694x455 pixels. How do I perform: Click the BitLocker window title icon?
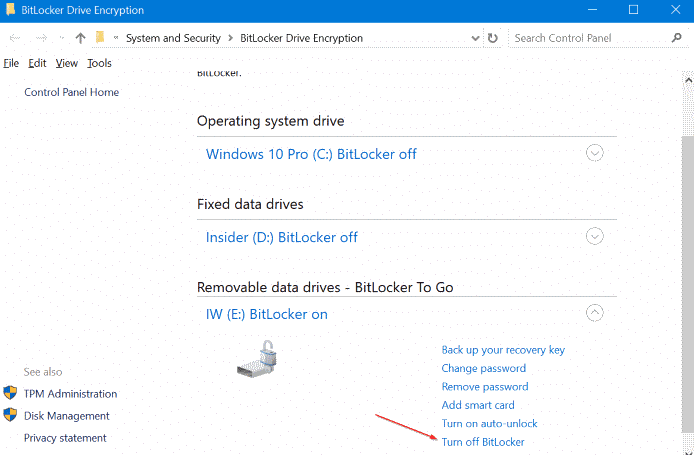pyautogui.click(x=10, y=10)
